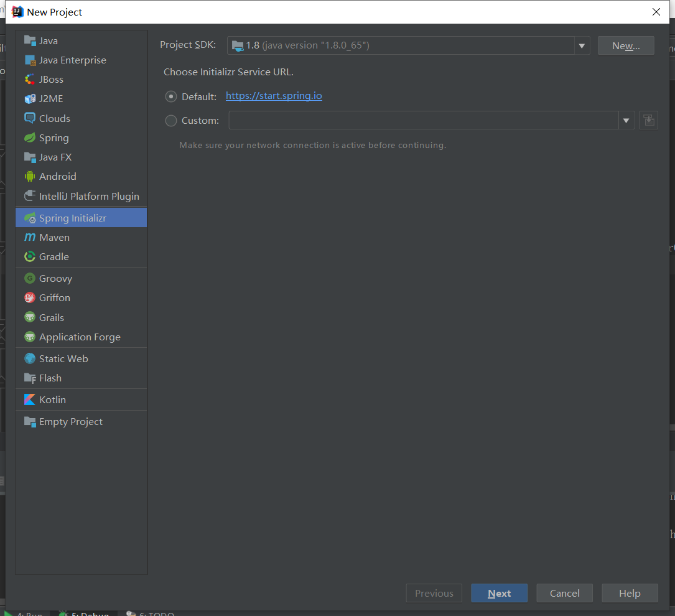Click the Grails icon
This screenshot has width=675, height=616.
point(30,318)
